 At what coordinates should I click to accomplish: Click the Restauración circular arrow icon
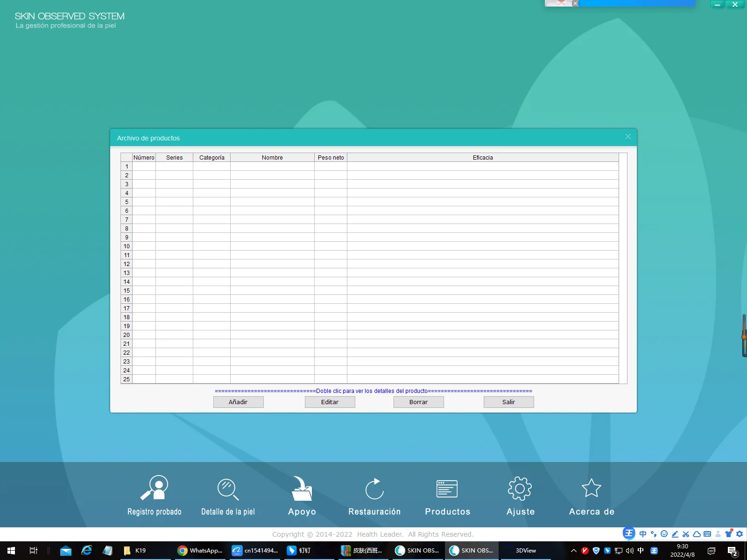point(374,489)
